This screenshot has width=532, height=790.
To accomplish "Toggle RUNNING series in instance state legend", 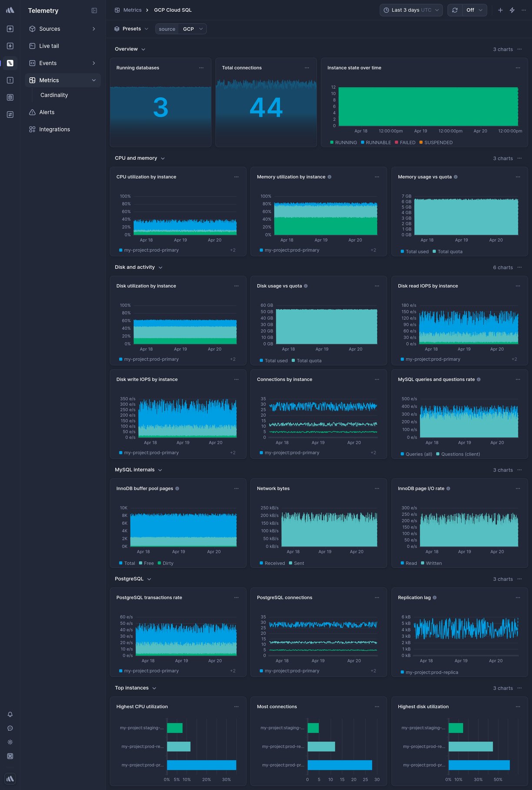I will coord(343,143).
